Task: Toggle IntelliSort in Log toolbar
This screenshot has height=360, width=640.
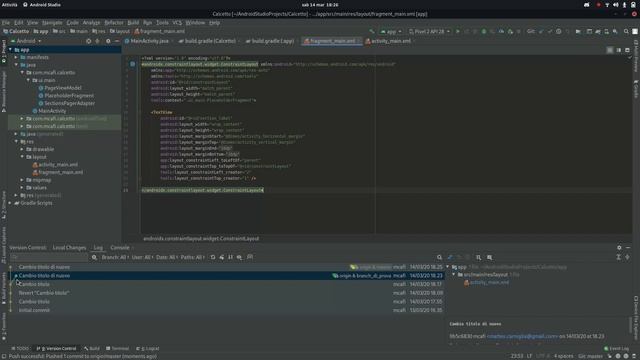Action: click(230, 257)
